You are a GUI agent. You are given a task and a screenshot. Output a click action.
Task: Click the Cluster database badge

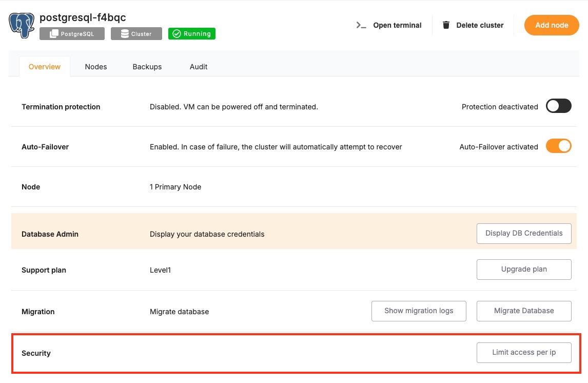136,34
